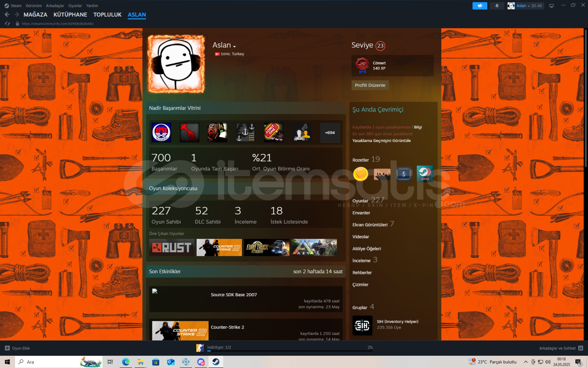Click the Windows search box Ara
588x368 pixels.
(59, 362)
